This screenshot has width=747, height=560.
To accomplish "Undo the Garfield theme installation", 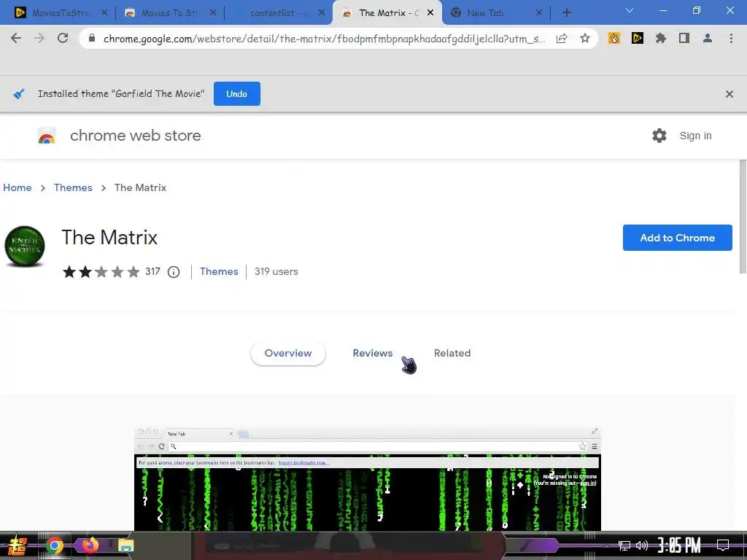I will tap(237, 94).
